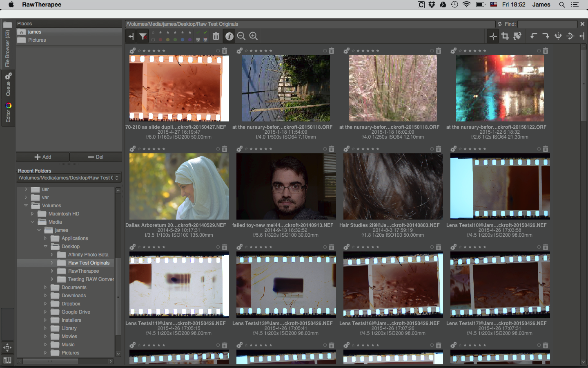588x368 pixels.
Task: Expand the Downloads folder node
Action: coord(45,296)
